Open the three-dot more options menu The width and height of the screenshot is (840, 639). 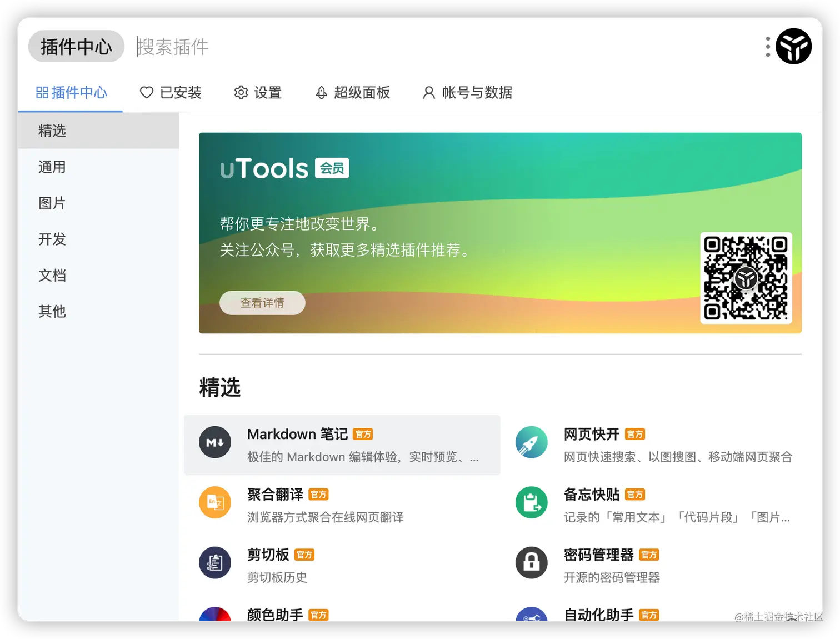pos(767,47)
